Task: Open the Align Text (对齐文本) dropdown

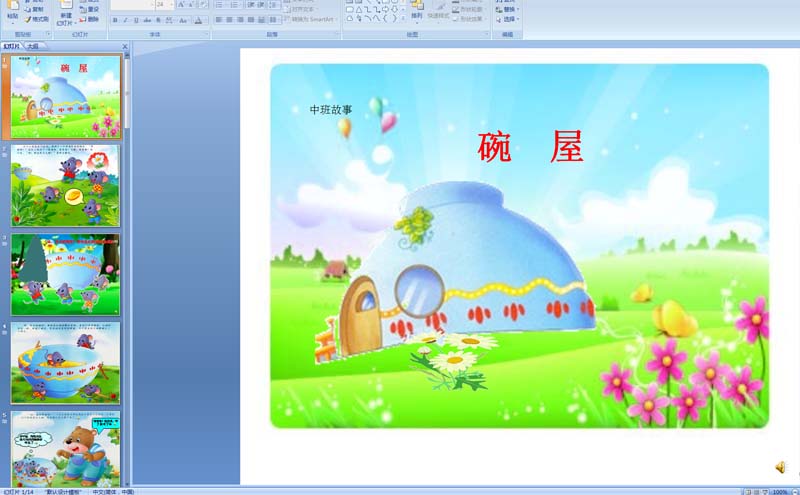Action: (301, 9)
